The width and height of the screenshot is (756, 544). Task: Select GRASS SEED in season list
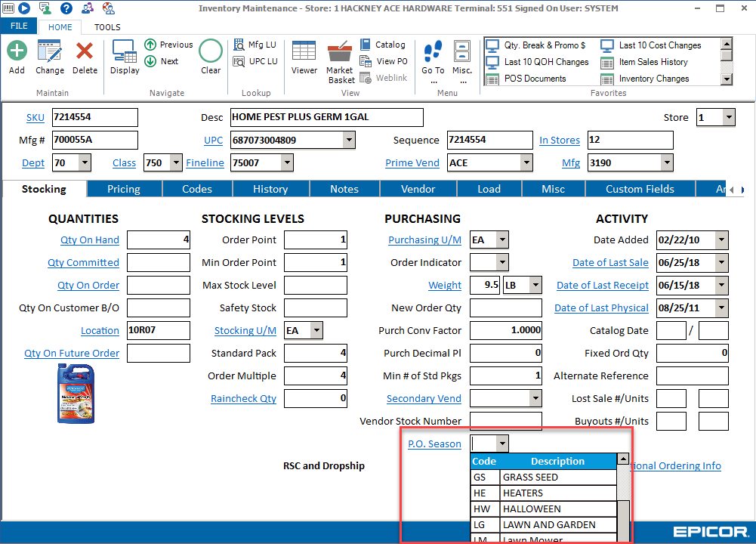(543, 478)
